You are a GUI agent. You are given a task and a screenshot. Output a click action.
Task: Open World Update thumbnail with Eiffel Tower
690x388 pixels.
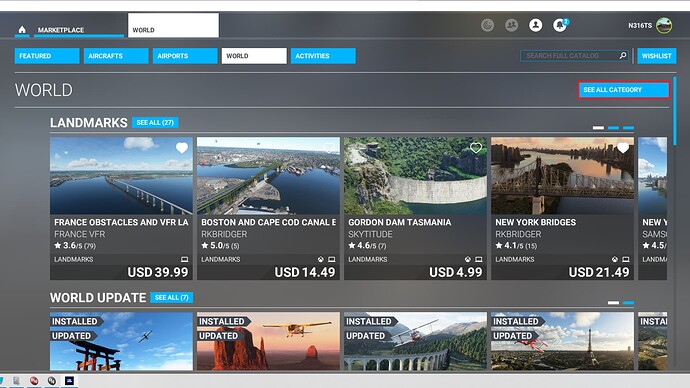(x=562, y=341)
